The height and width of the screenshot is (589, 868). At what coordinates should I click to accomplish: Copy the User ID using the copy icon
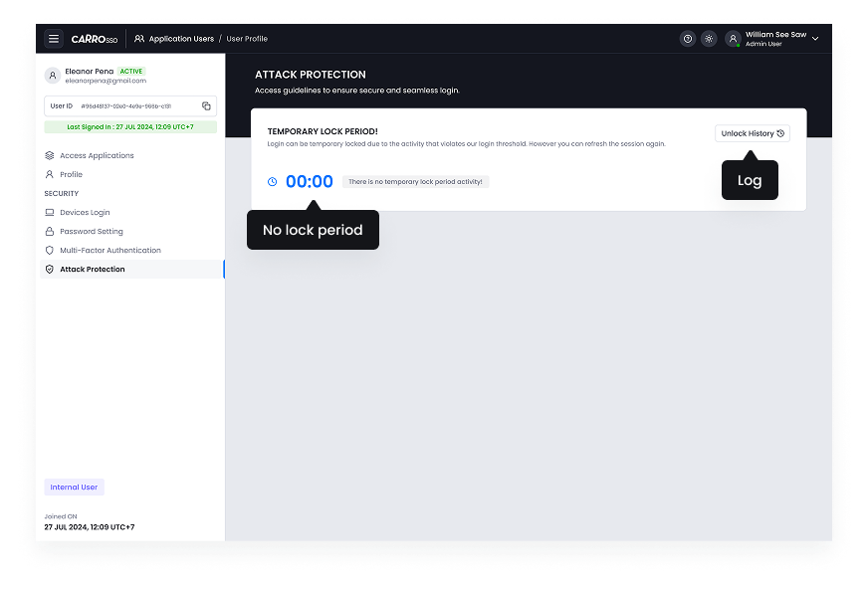pyautogui.click(x=207, y=105)
